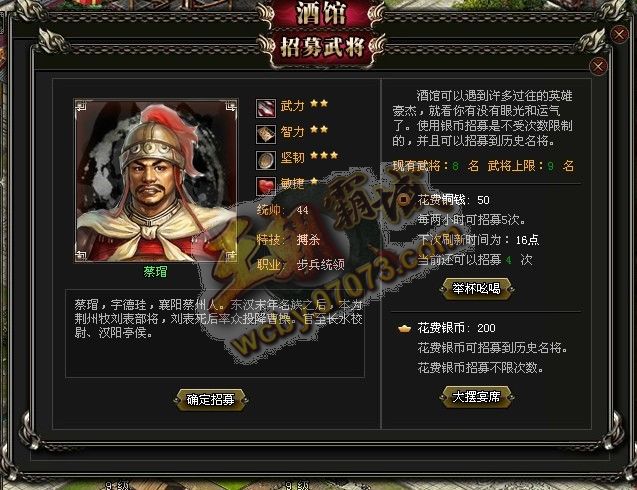Click the 坚韧 toughness shield icon
Screen dimensions: 637x490
[x=266, y=160]
